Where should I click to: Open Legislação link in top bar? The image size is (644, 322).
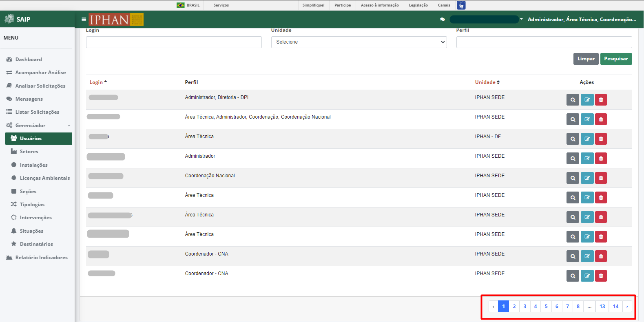pos(418,5)
